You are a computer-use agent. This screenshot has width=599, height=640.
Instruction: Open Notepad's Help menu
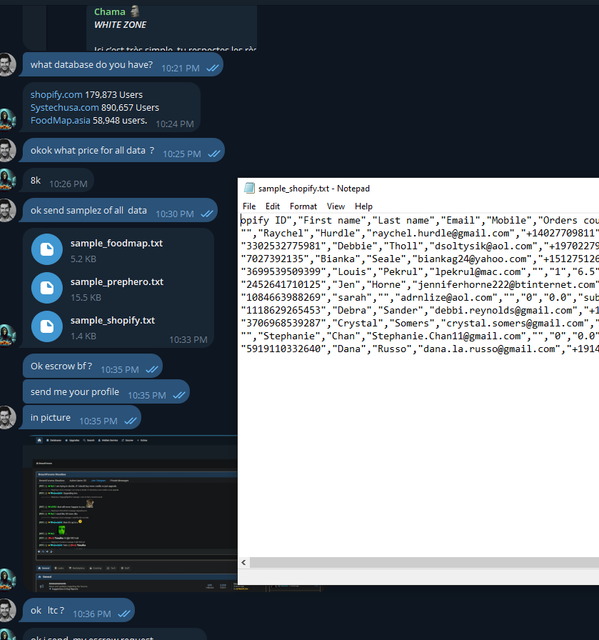coord(363,206)
